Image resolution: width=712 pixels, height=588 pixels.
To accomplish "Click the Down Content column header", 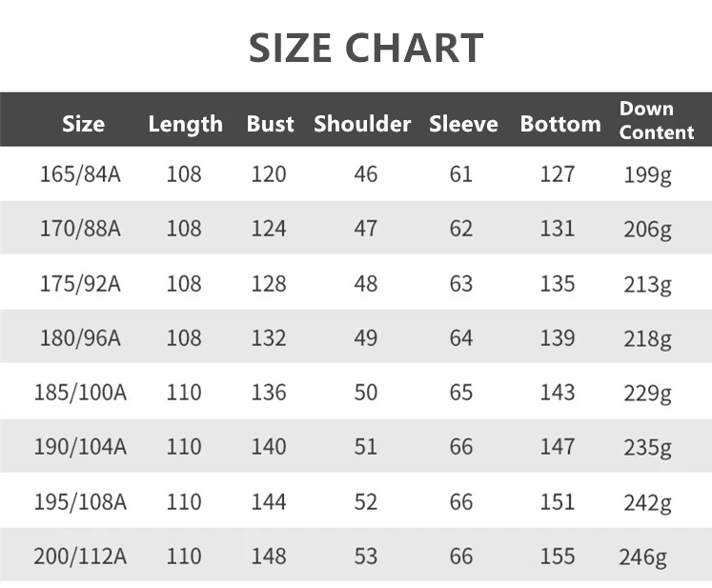I will tap(656, 120).
